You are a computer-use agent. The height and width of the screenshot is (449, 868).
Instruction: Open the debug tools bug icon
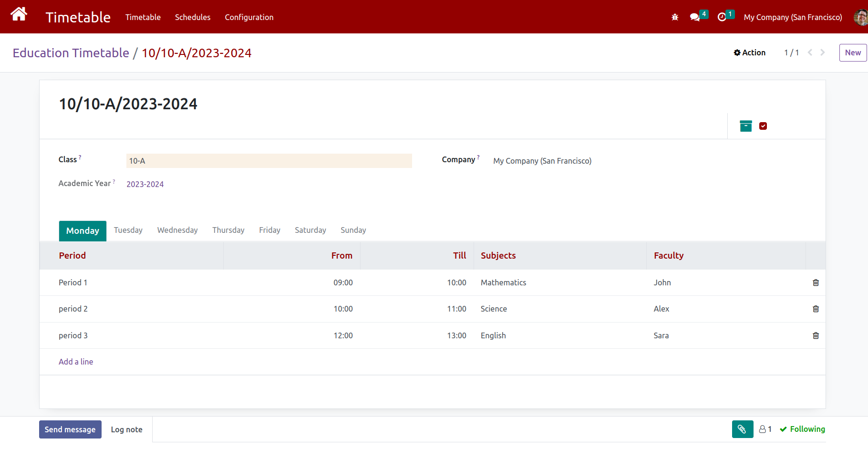[675, 17]
